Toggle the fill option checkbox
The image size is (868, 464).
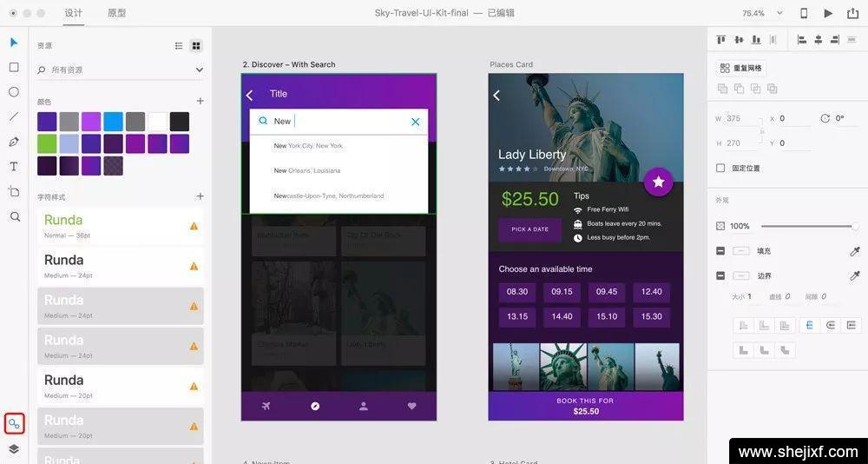pyautogui.click(x=720, y=251)
